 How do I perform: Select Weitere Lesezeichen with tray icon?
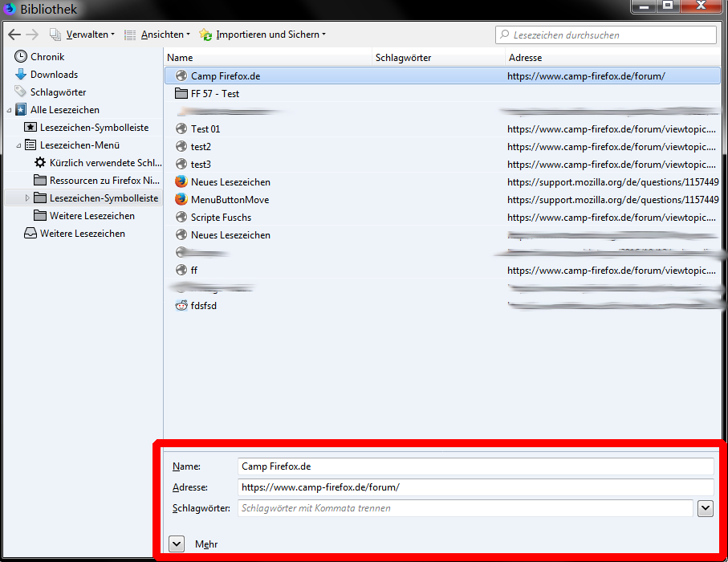pyautogui.click(x=82, y=233)
